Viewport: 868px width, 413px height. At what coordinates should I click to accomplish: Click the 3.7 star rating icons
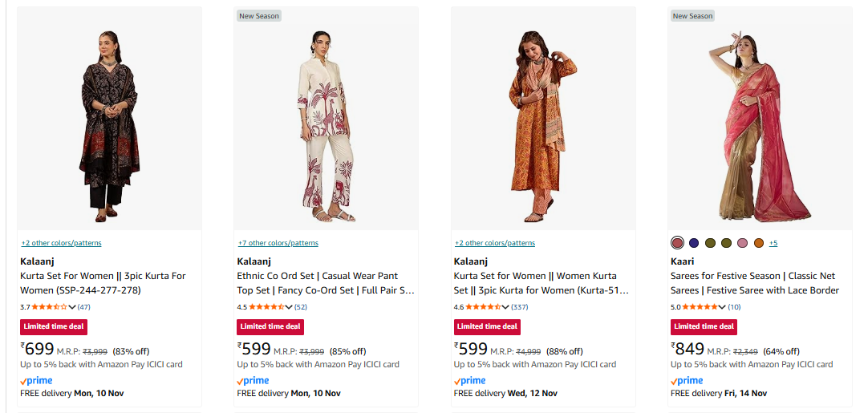click(x=49, y=306)
